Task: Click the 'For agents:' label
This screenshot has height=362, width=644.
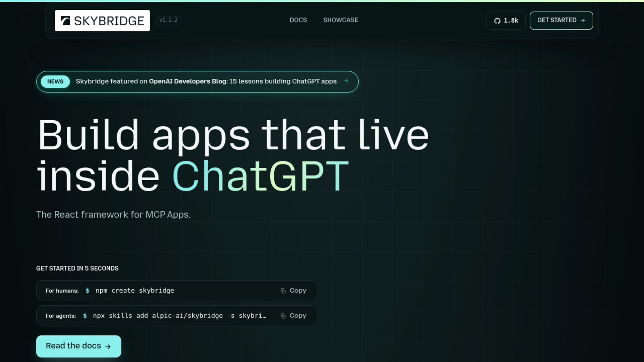Action: click(61, 316)
